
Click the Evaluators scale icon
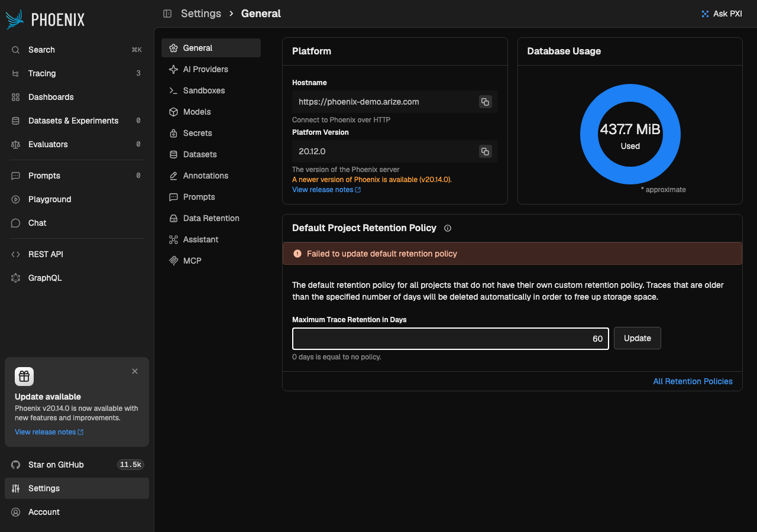[x=16, y=144]
